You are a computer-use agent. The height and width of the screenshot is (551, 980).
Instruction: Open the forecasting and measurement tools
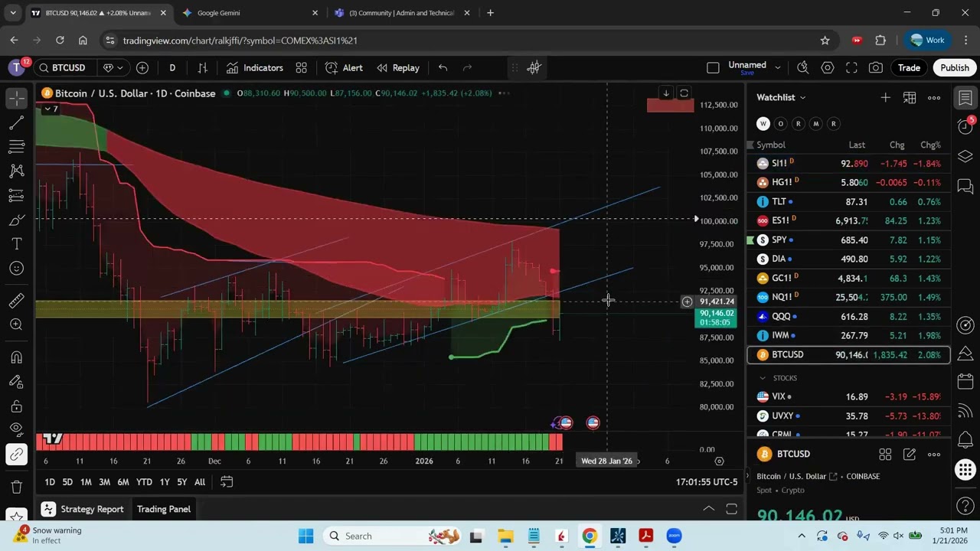(x=16, y=196)
